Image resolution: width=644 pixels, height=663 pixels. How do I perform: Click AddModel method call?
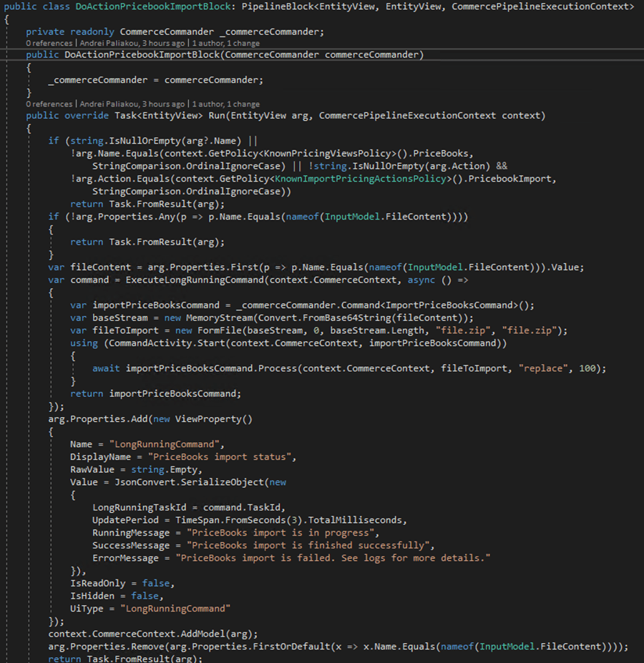click(x=203, y=634)
